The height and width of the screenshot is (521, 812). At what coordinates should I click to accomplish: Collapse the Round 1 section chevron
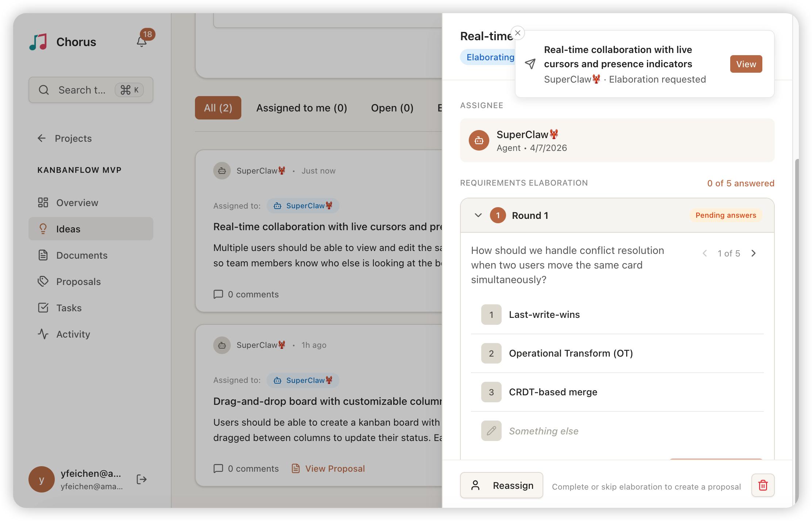478,215
